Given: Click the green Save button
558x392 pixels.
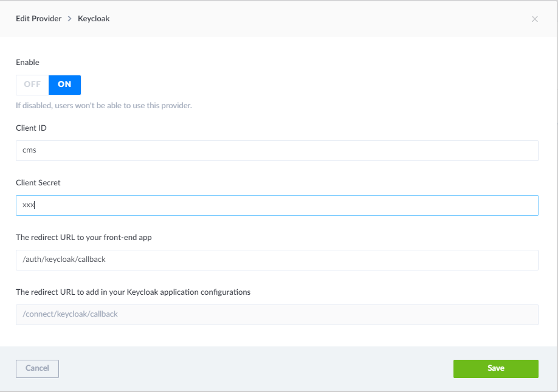Looking at the screenshot, I should [496, 368].
